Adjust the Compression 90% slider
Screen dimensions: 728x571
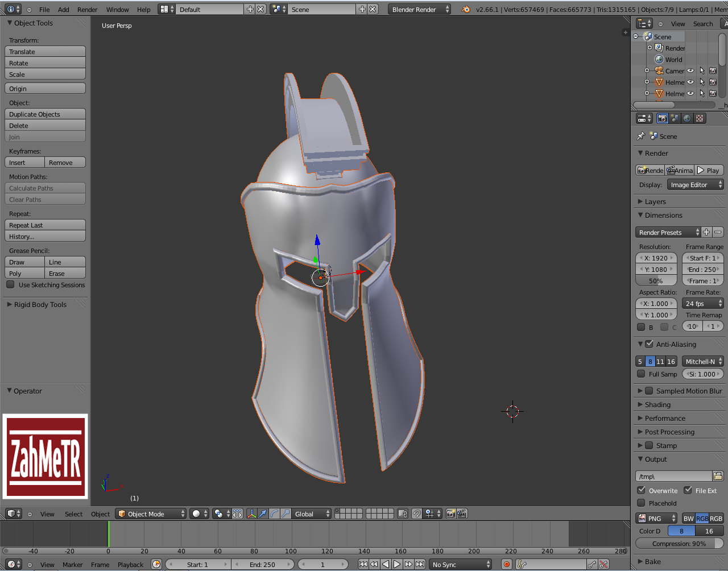679,544
